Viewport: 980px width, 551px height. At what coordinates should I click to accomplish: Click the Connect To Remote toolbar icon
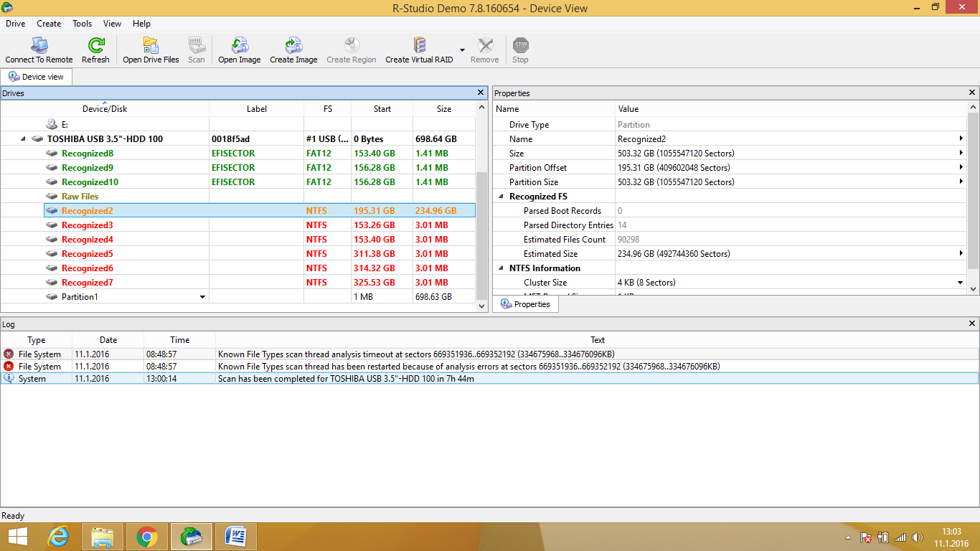pyautogui.click(x=39, y=45)
